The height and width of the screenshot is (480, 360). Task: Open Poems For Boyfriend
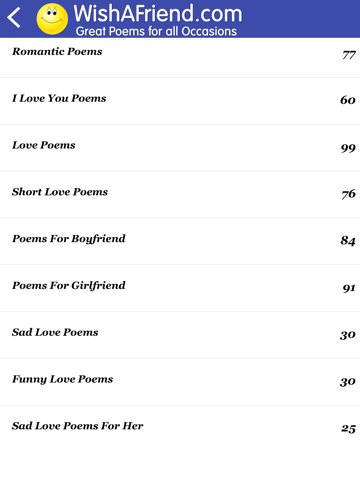(180, 241)
